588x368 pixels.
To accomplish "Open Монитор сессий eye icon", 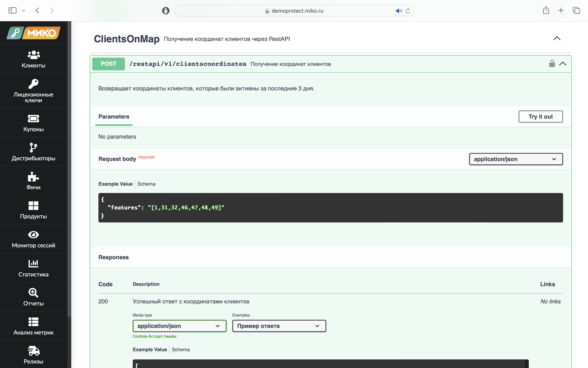I will coord(33,235).
